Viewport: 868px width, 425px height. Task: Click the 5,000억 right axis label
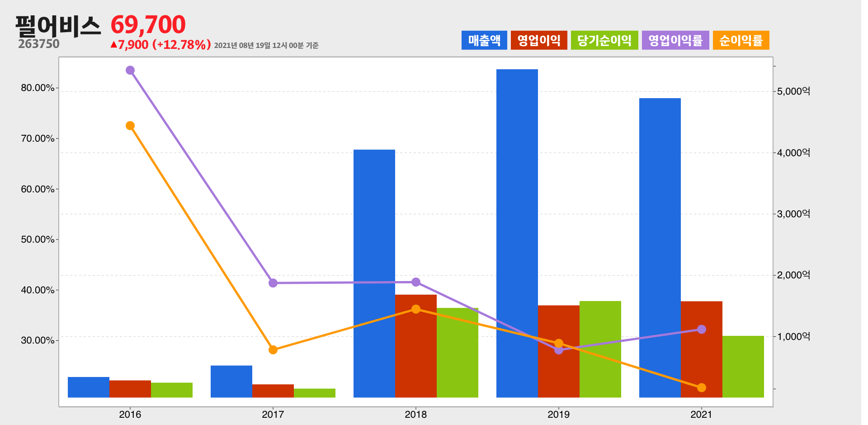pyautogui.click(x=793, y=91)
